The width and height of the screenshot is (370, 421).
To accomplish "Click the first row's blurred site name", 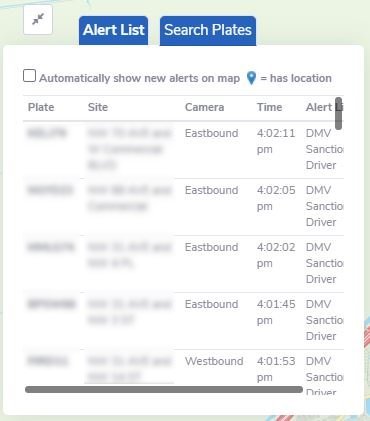I will (130, 149).
